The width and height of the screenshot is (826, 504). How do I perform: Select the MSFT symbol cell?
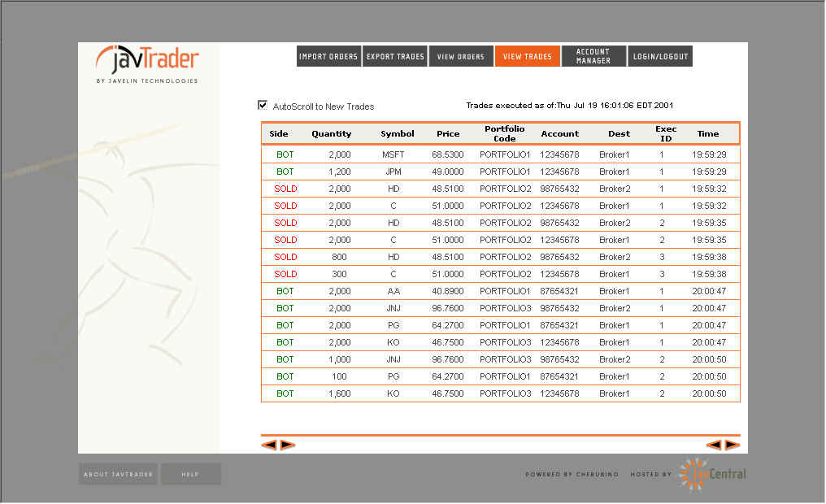coord(393,154)
